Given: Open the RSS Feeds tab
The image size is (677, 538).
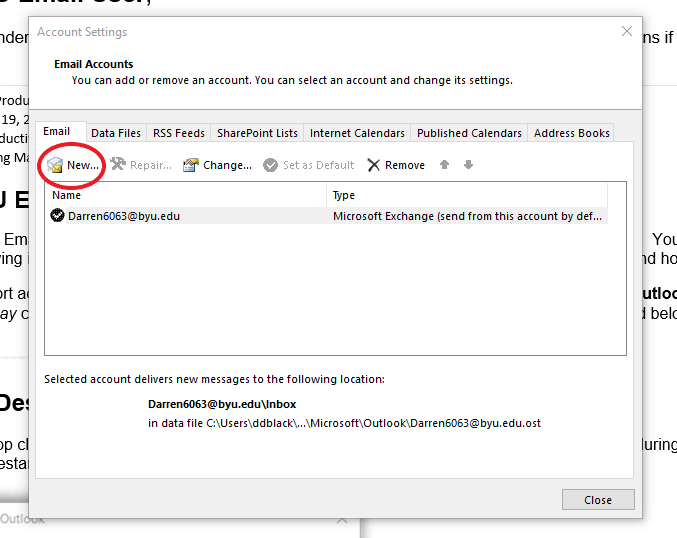Looking at the screenshot, I should point(179,133).
